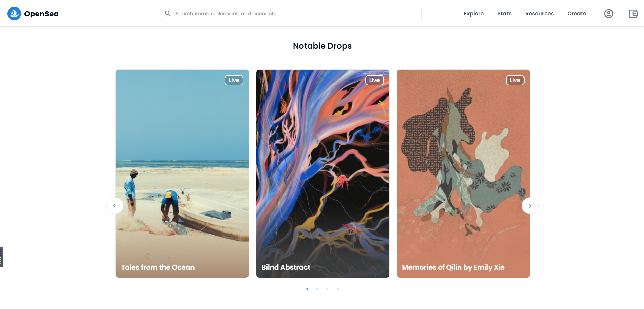Open the Tales from the Ocean drop

[x=182, y=174]
